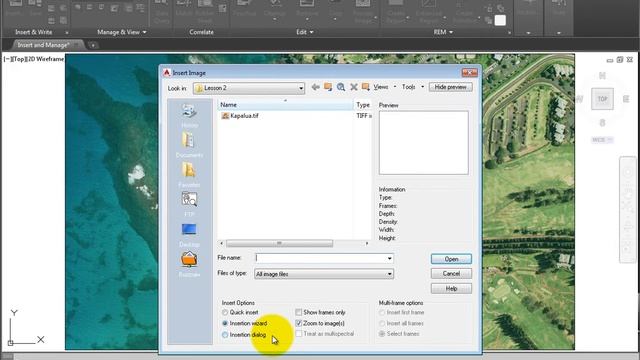Viewport: 640px width, 360px height.
Task: Open the 2D Wireframe visual style menu
Action: (x=46, y=59)
